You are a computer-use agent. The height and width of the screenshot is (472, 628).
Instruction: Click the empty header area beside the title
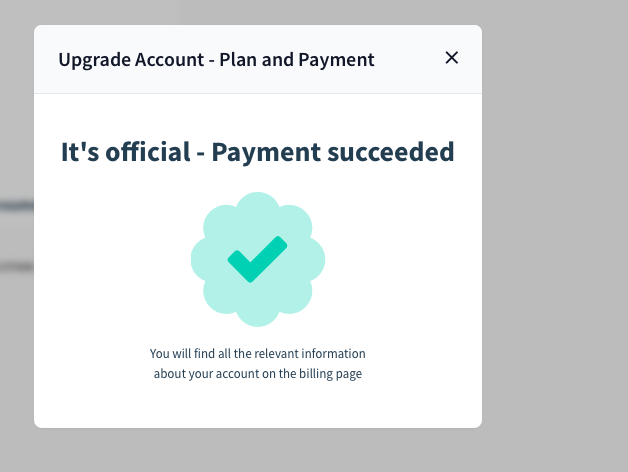coord(408,60)
